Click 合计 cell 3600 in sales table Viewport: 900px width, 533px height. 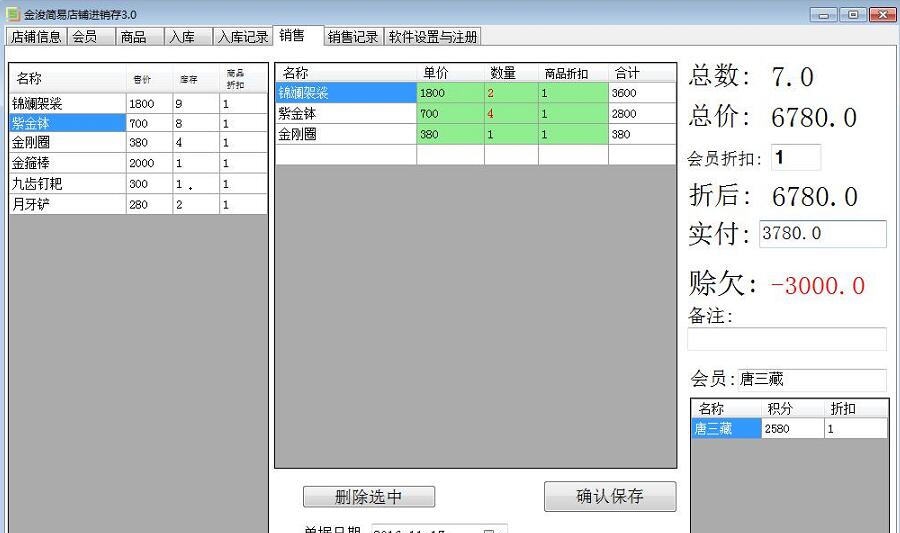(642, 93)
